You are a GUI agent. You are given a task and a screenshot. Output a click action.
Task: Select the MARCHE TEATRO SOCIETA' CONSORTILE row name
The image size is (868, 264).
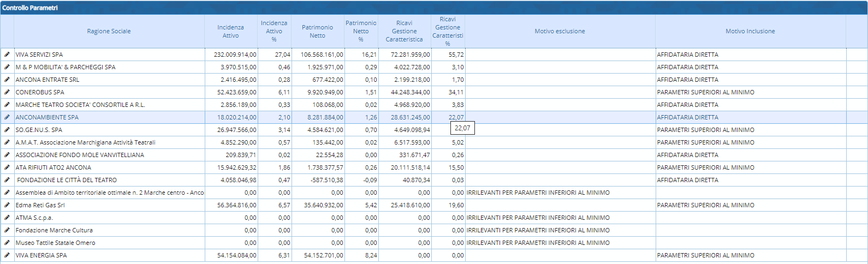click(x=80, y=105)
